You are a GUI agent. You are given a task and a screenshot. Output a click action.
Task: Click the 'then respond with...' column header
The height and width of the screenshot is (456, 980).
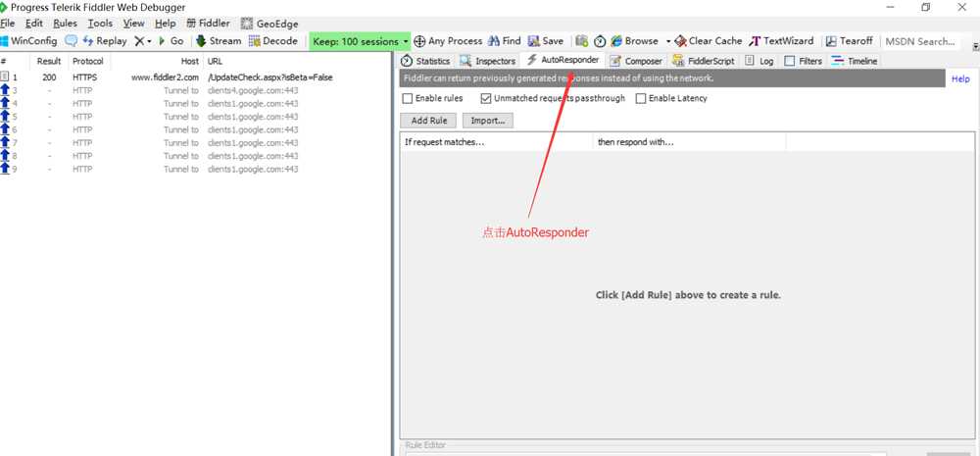689,142
